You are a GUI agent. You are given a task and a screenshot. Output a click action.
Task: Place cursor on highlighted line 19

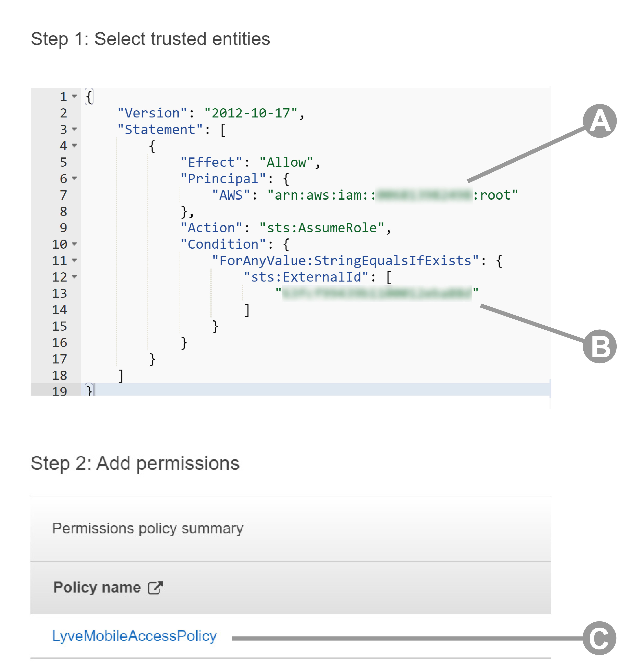pyautogui.click(x=304, y=390)
